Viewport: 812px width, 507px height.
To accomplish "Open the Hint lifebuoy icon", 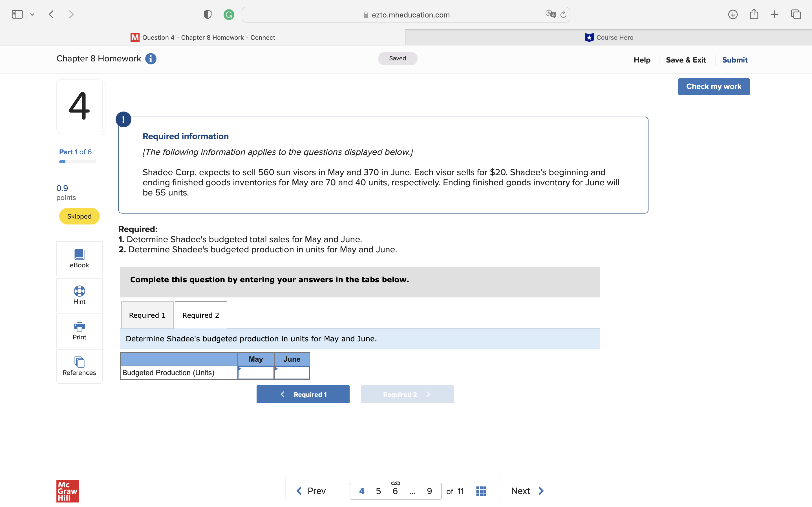I will (x=79, y=291).
